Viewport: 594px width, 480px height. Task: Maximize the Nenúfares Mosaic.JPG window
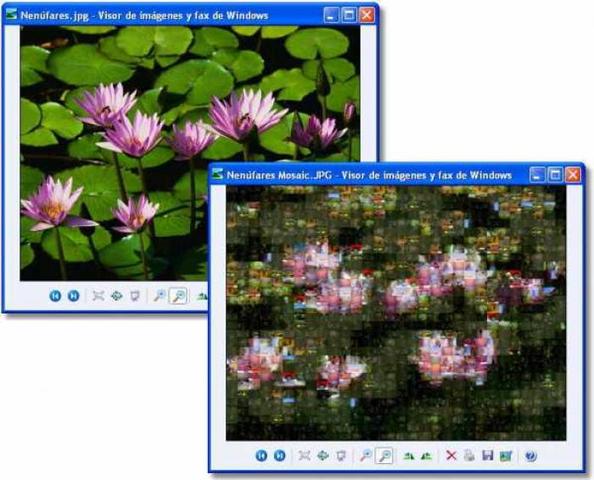[x=555, y=175]
